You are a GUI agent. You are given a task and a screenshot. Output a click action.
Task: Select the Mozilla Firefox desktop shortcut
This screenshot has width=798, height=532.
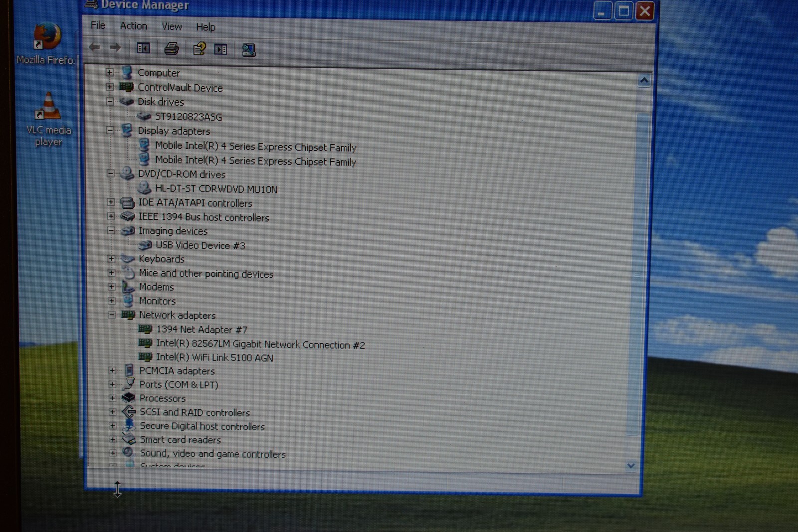tap(45, 44)
